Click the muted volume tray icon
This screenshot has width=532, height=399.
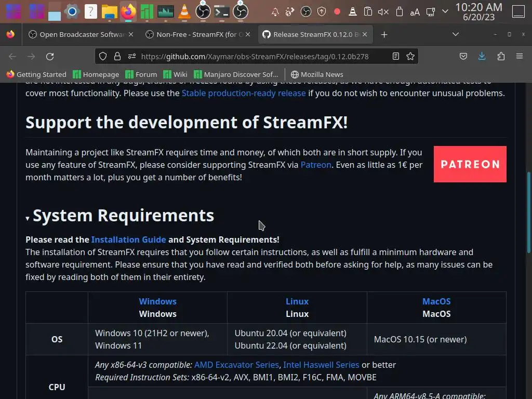[x=383, y=12]
